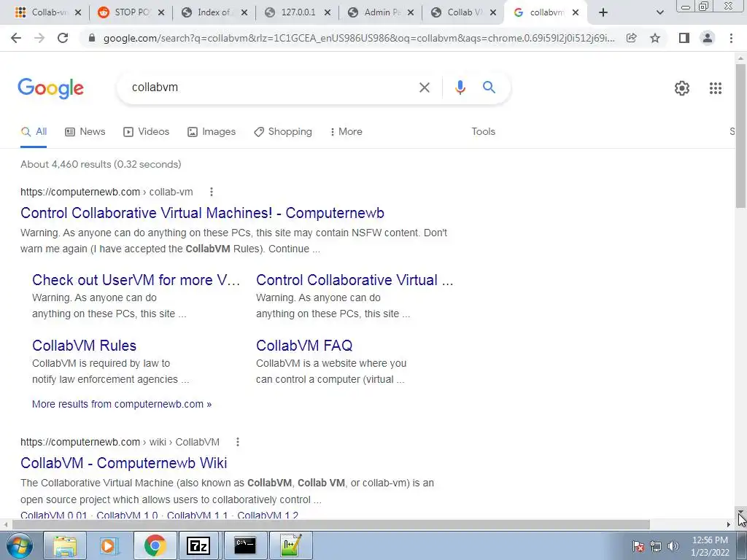This screenshot has width=747, height=560.
Task: Click the horizontal scrollbar thumb
Action: coord(331,525)
